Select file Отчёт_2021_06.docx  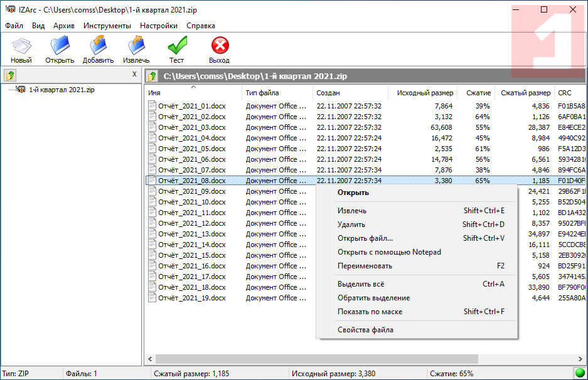pos(192,159)
